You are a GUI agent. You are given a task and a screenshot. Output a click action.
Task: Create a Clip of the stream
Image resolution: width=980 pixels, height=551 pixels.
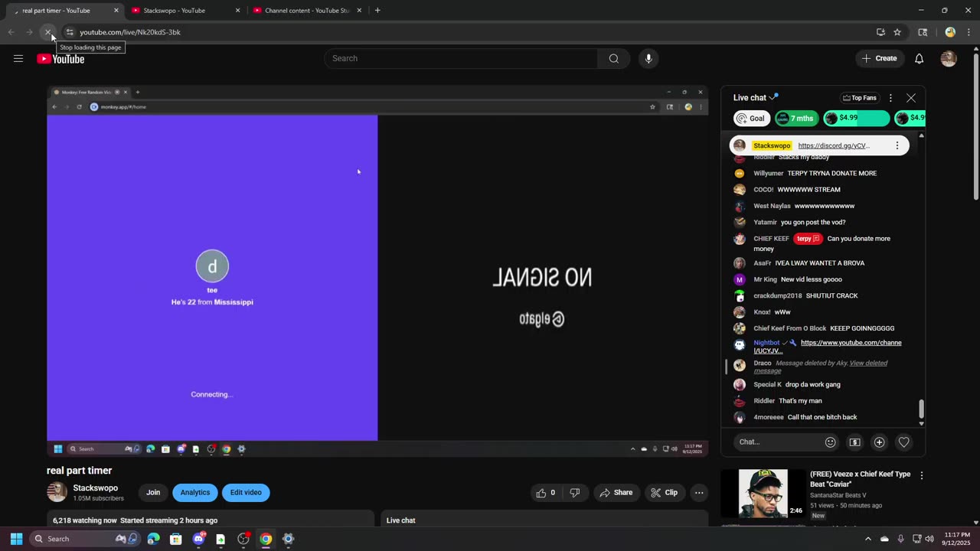pyautogui.click(x=664, y=493)
